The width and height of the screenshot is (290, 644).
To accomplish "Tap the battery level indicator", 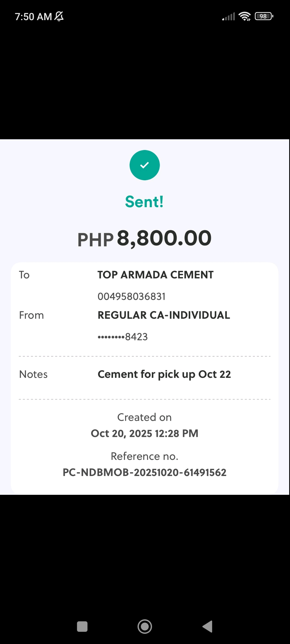I will (264, 16).
